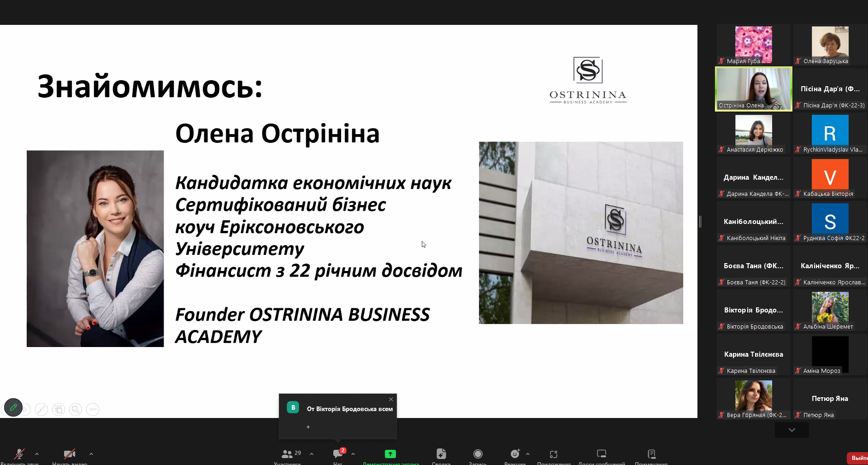Image resolution: width=868 pixels, height=465 pixels.
Task: Click the magnifier zoom tool on slide
Action: 76,409
